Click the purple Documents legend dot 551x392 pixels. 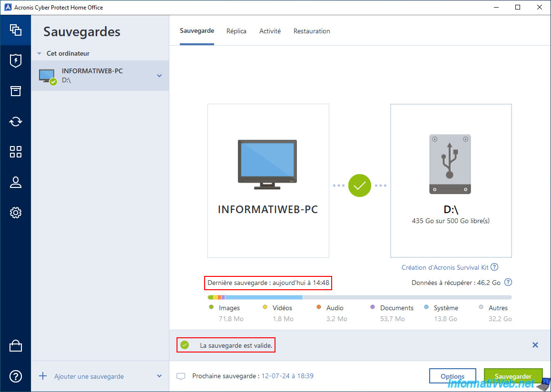(x=373, y=307)
